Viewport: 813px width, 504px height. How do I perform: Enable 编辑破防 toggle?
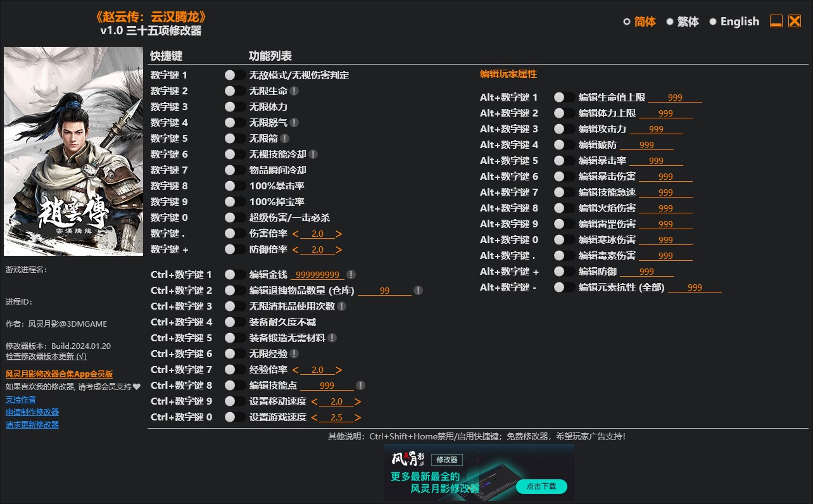(x=564, y=145)
